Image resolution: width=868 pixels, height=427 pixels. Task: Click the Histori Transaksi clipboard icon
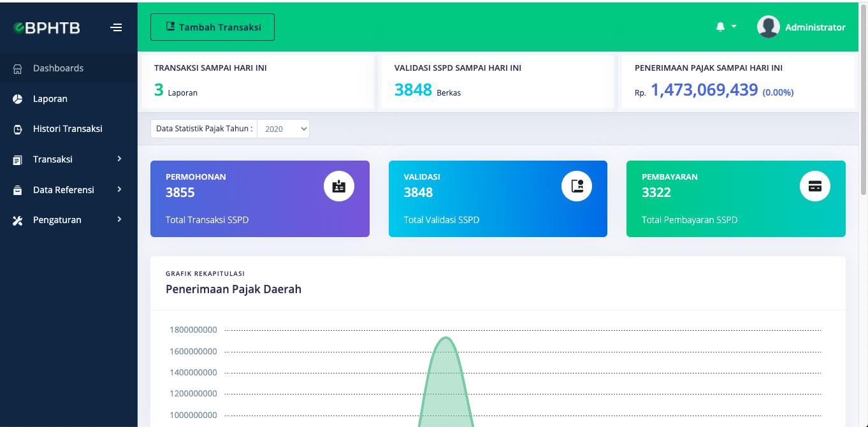click(x=18, y=129)
